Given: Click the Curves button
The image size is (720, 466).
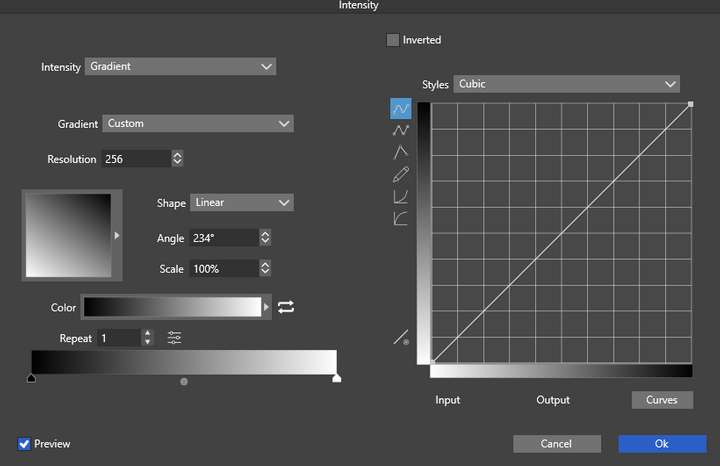Looking at the screenshot, I should [x=662, y=400].
